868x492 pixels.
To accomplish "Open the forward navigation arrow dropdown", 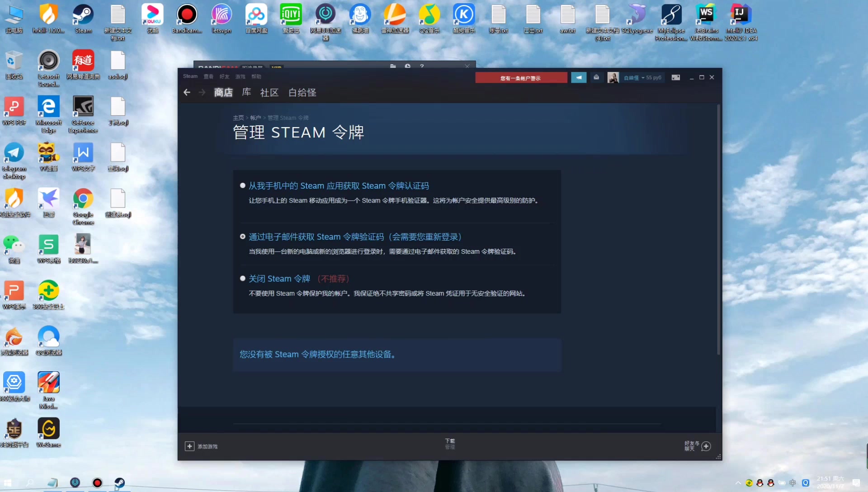I will (202, 92).
